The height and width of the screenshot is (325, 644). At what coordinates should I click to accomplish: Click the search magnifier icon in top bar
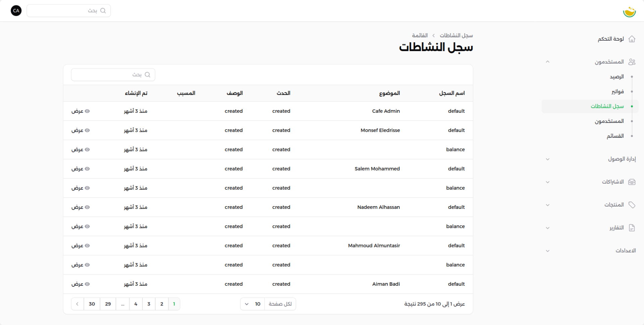coord(103,11)
